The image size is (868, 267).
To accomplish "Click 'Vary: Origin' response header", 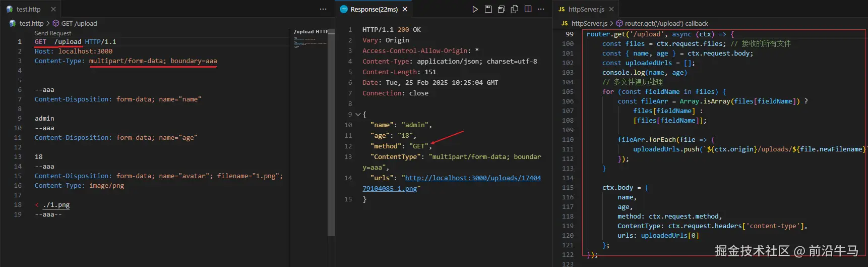I will [386, 40].
